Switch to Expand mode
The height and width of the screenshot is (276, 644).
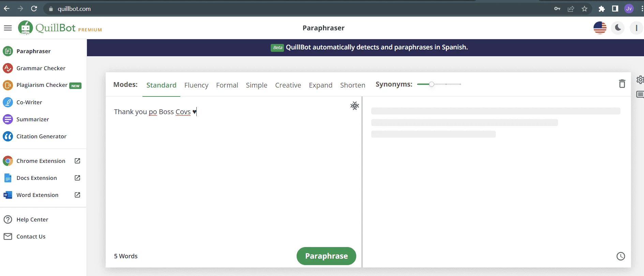(x=320, y=85)
